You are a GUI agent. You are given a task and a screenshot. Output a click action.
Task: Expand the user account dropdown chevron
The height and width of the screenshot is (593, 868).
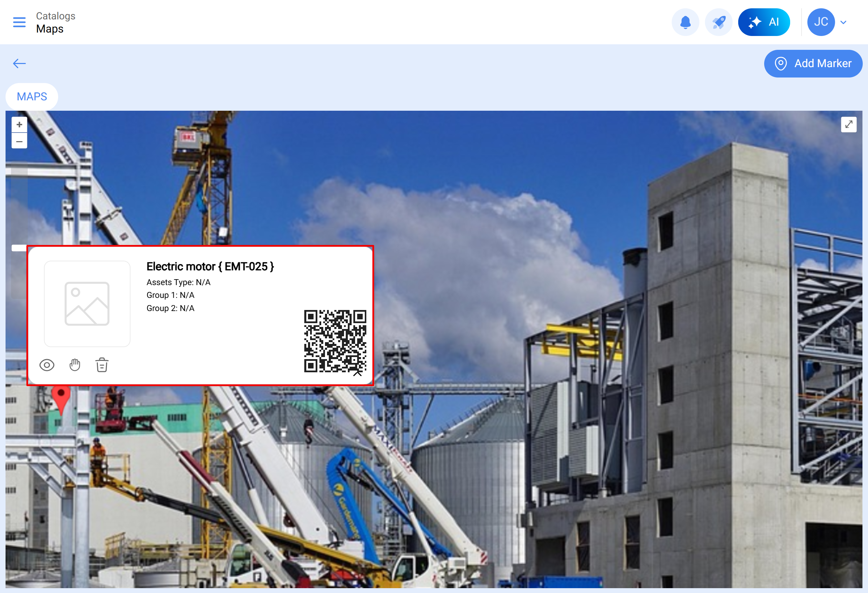click(843, 22)
